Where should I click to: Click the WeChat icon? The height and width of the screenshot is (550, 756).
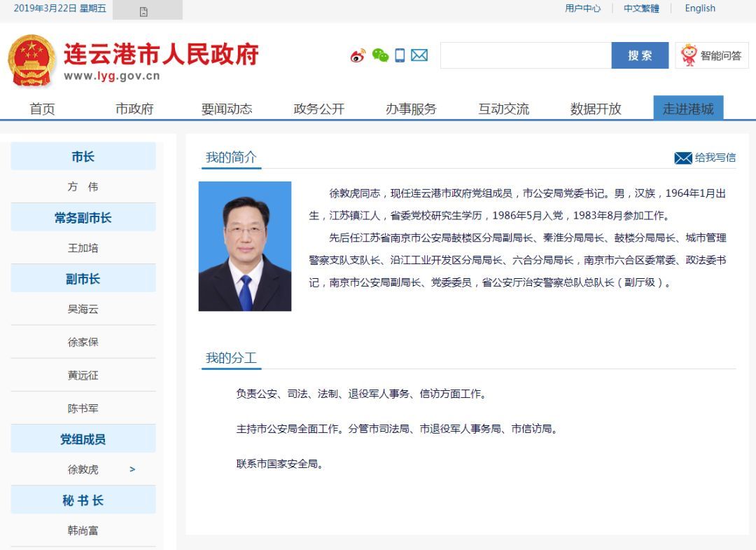coord(380,55)
